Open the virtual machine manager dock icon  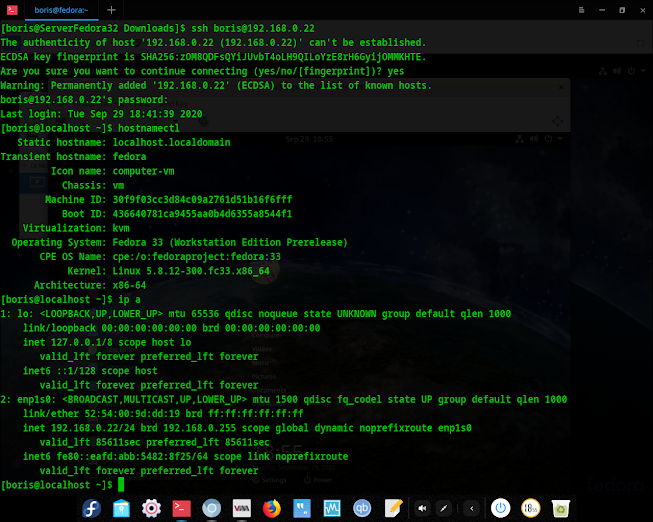tap(242, 508)
